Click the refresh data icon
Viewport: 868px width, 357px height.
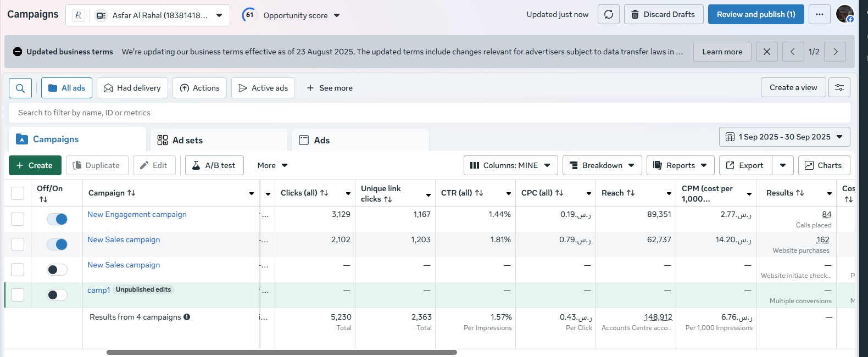[609, 14]
